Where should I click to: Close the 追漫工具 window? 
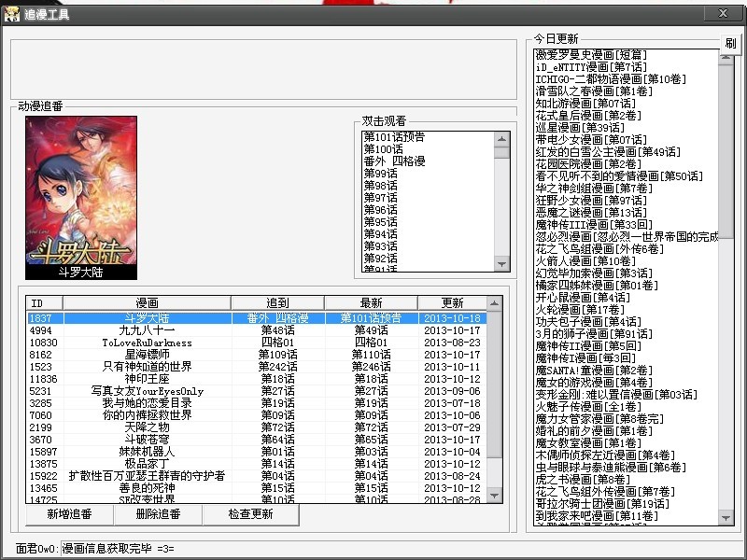[723, 13]
